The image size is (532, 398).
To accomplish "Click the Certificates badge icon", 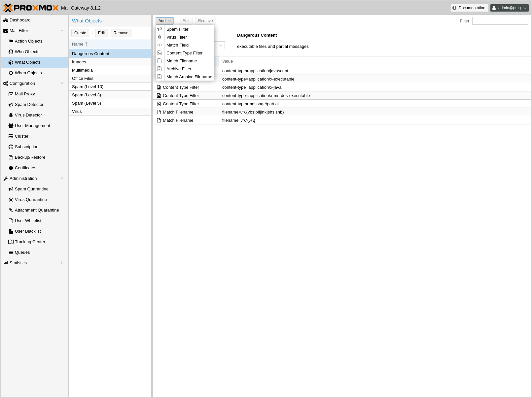I will [x=11, y=168].
